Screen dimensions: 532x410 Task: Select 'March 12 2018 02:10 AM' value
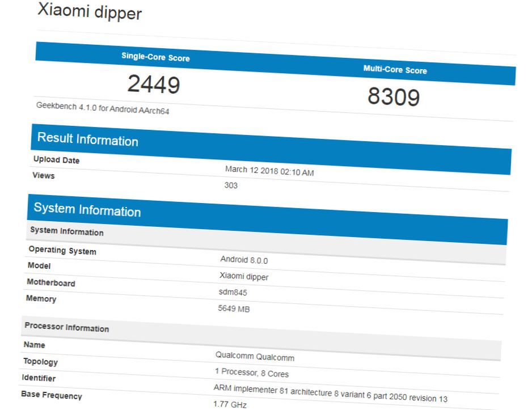pos(269,171)
